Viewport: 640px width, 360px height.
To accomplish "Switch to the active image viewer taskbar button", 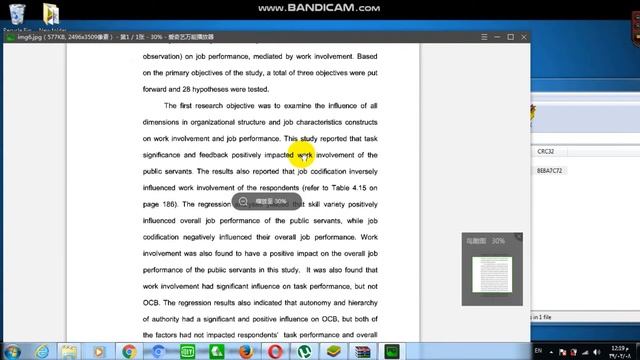I will 391,351.
